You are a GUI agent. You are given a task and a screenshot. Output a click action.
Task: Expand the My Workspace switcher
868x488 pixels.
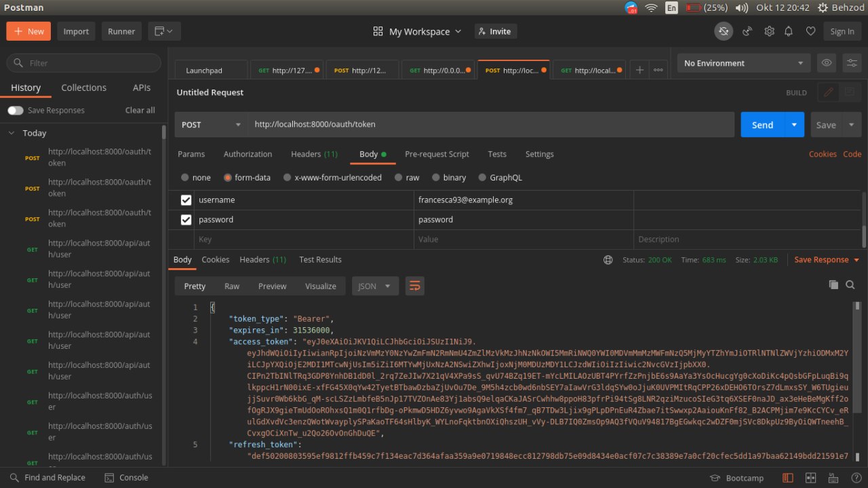(x=417, y=31)
